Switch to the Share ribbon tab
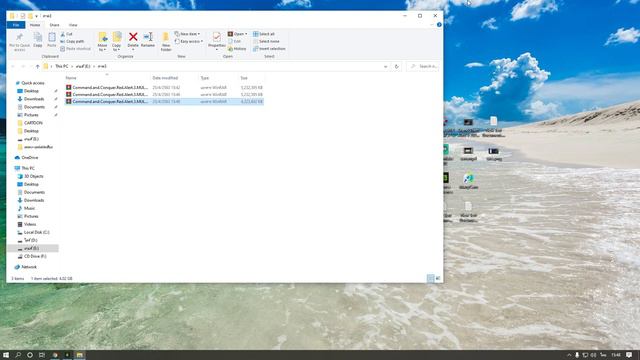The height and width of the screenshot is (360, 640). click(x=54, y=25)
